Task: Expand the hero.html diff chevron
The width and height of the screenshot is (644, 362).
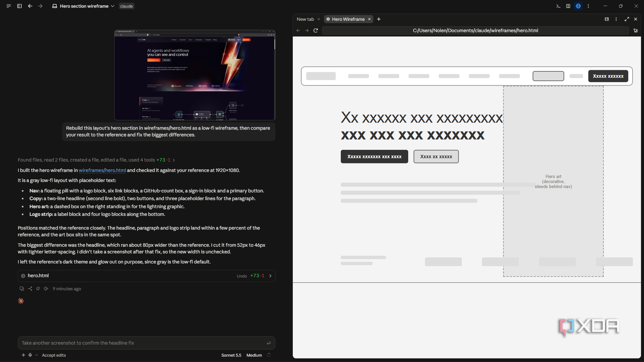Action: click(270, 276)
